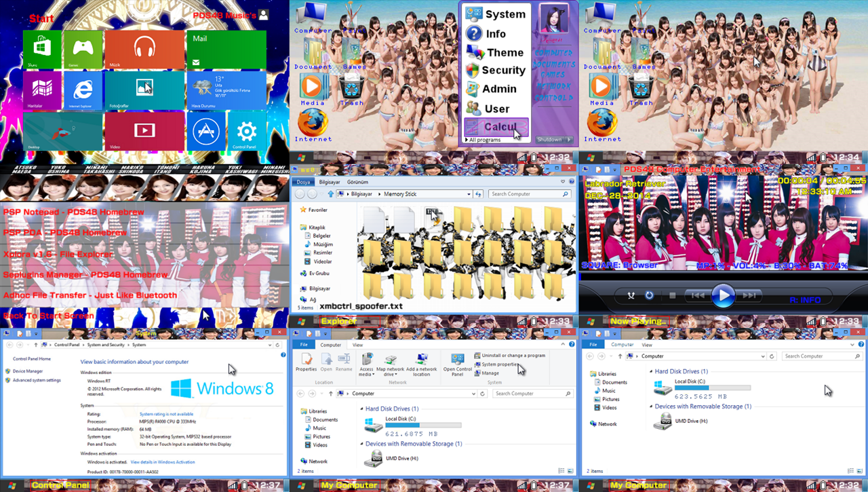Expand All programs in the start menu
The image size is (868, 492).
tap(483, 140)
